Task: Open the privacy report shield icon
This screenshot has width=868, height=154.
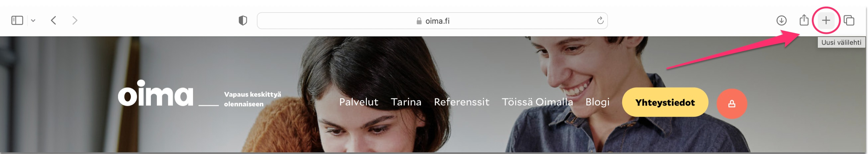Action: [x=243, y=21]
